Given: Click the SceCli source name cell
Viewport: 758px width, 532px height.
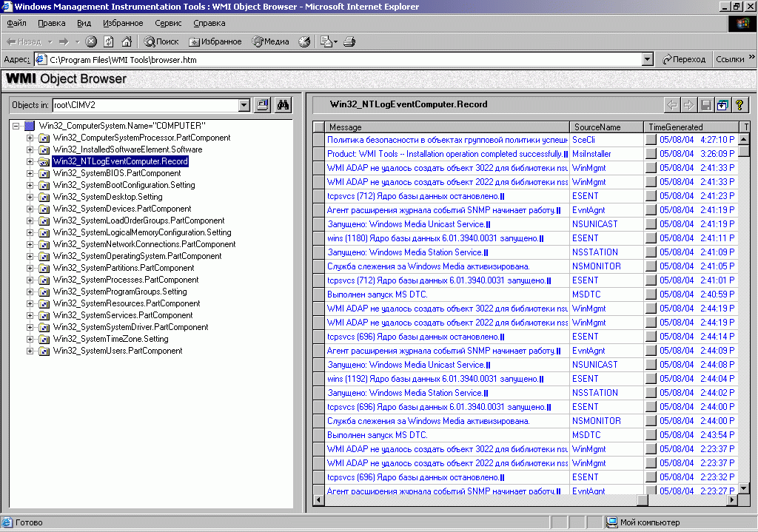Looking at the screenshot, I should tap(607, 140).
